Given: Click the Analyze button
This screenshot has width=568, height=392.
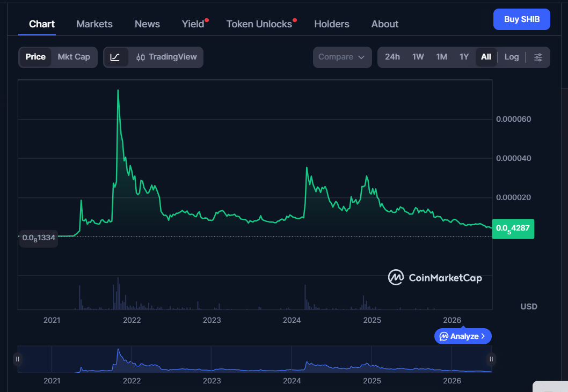Looking at the screenshot, I should 463,336.
